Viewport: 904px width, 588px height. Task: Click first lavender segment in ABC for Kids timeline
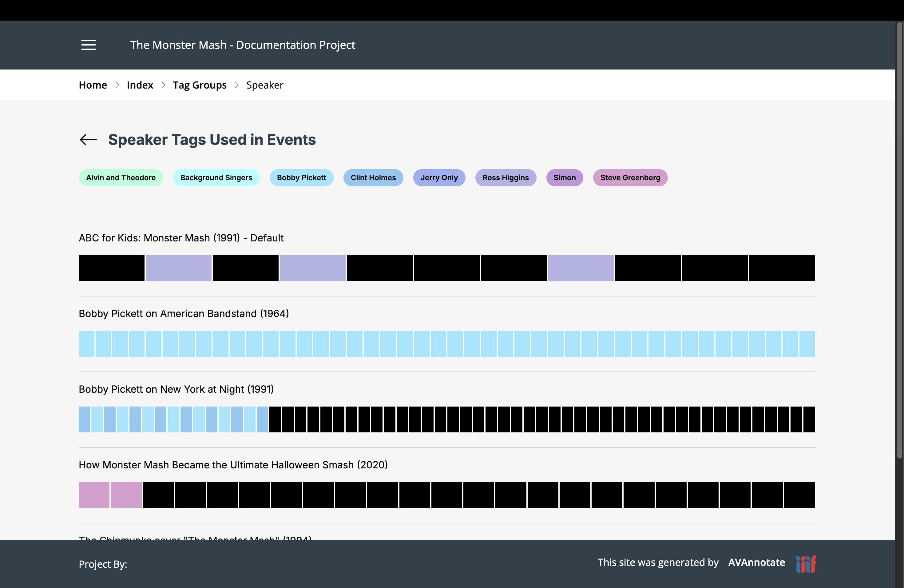pyautogui.click(x=178, y=268)
